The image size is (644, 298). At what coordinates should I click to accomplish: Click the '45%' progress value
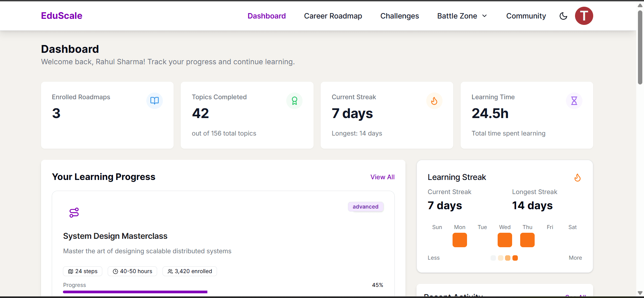[x=378, y=285]
